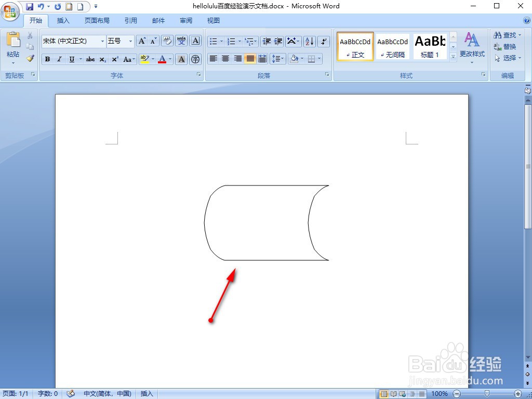Click the Office button logo
Viewport: 532px width, 399px height.
pyautogui.click(x=10, y=11)
